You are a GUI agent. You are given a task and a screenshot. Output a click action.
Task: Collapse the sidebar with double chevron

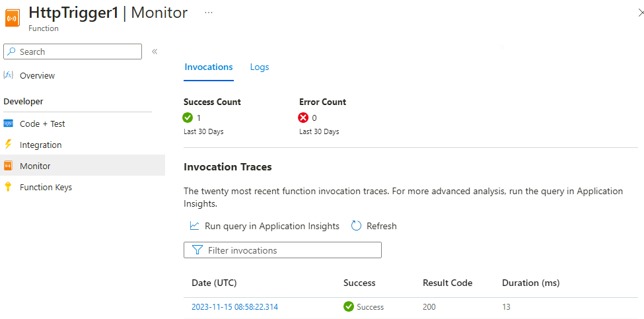155,52
